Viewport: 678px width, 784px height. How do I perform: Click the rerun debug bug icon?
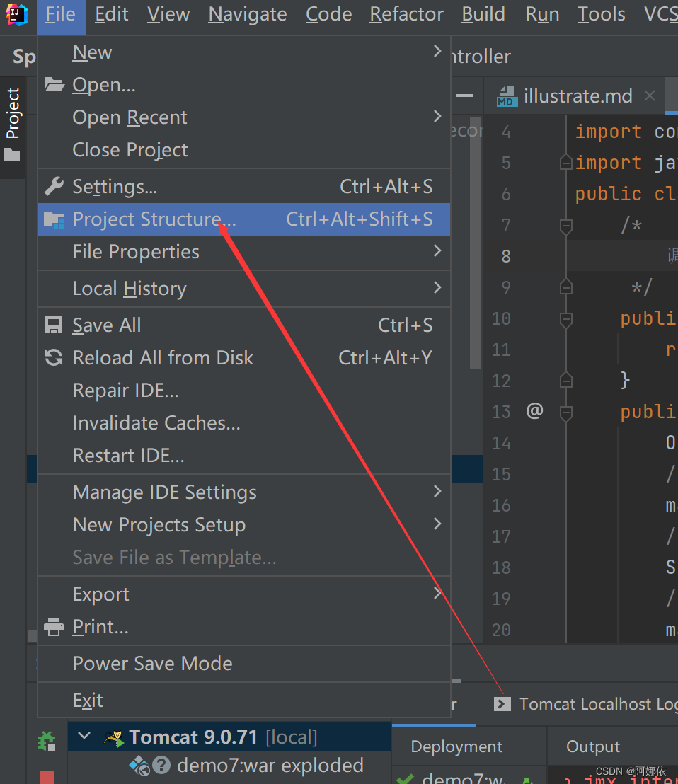[47, 741]
